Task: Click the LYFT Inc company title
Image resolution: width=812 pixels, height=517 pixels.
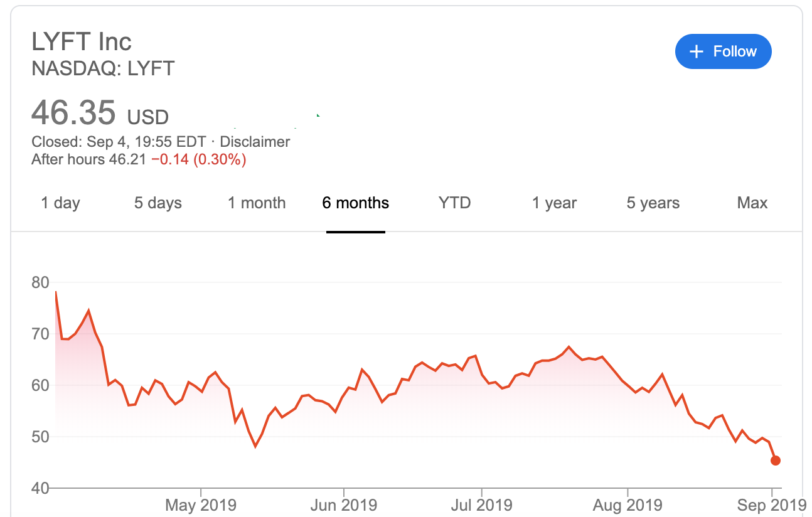Action: (82, 42)
